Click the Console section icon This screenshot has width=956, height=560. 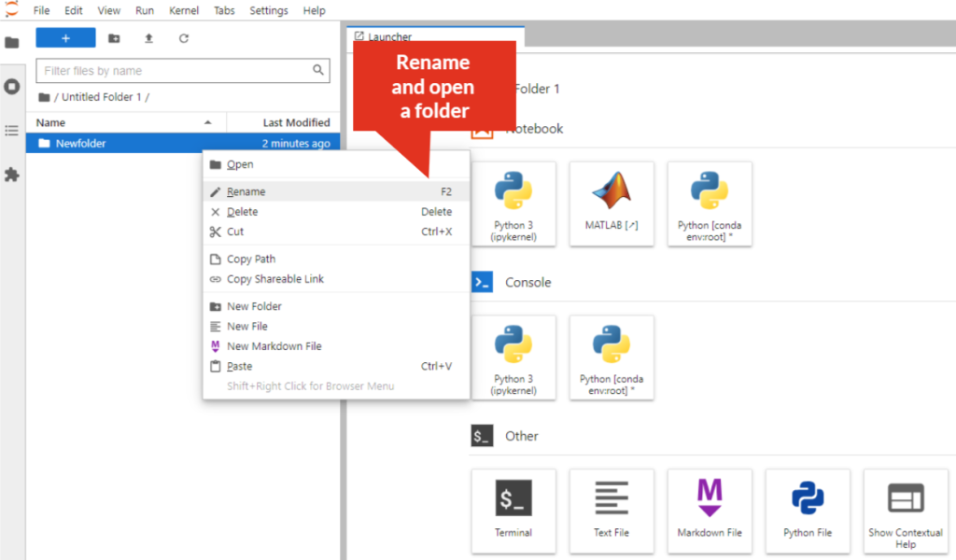pos(483,282)
